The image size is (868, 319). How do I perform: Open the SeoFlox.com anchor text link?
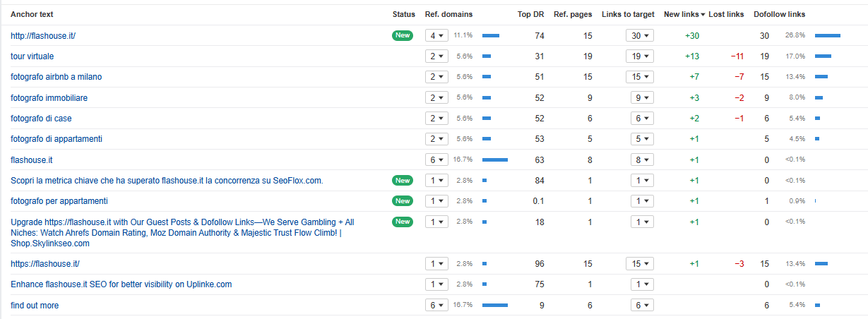[167, 181]
